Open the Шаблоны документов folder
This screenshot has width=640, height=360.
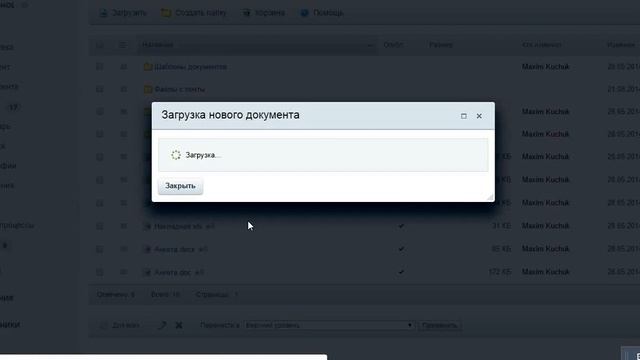[191, 67]
